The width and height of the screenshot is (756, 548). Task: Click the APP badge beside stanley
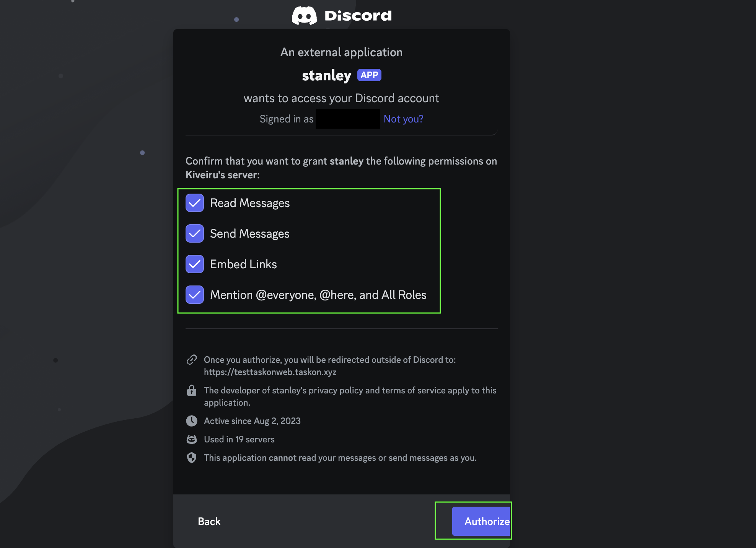[x=369, y=75]
